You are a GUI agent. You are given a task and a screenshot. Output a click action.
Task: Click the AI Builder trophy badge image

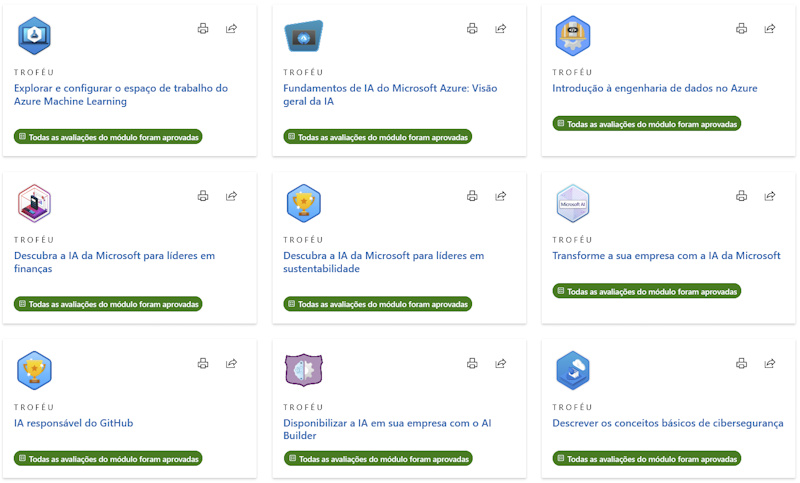tap(303, 370)
